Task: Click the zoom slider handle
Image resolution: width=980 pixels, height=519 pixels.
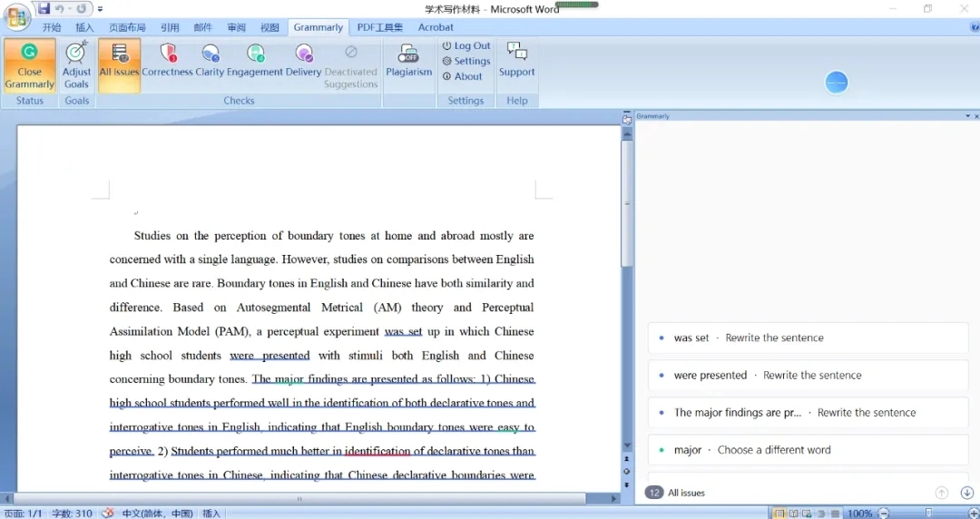Action: point(927,514)
